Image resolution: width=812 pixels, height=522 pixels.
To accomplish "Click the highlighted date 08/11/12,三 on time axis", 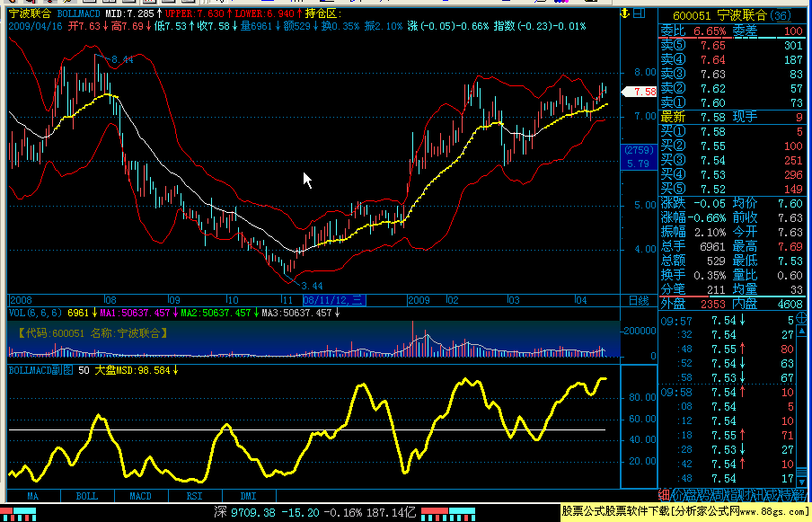I will tap(334, 300).
